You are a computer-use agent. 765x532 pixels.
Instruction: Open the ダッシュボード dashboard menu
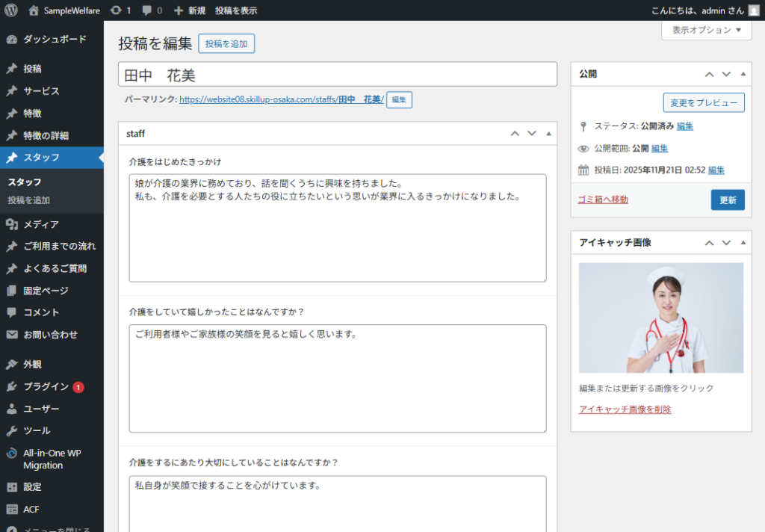coord(54,40)
